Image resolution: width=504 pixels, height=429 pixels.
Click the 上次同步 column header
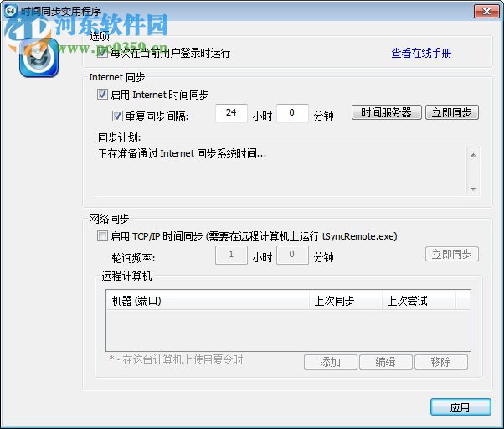point(346,300)
